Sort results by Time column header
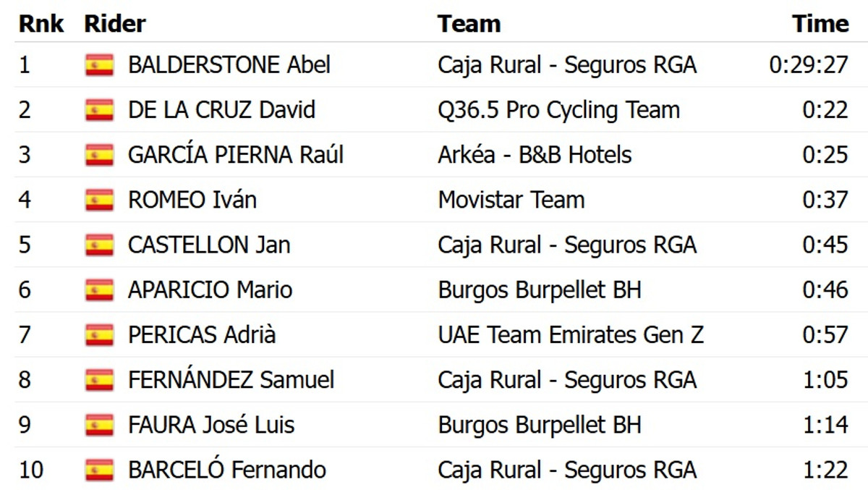Image resolution: width=868 pixels, height=490 pixels. click(820, 23)
